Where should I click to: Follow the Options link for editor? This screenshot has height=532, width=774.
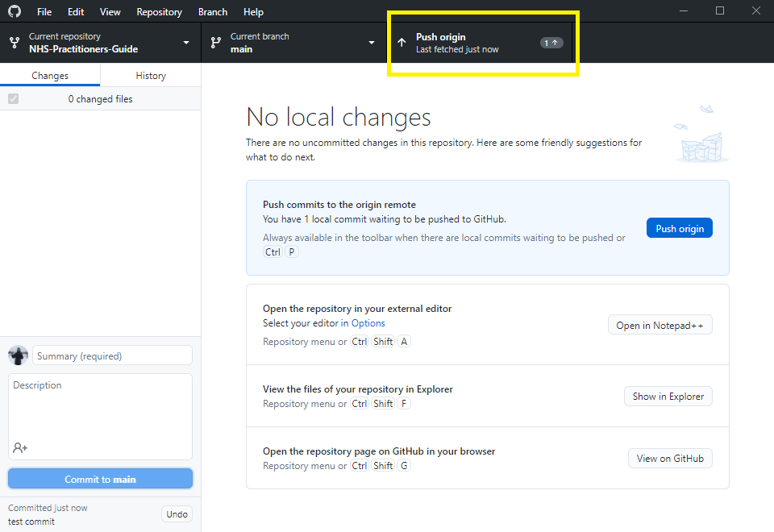(x=368, y=323)
